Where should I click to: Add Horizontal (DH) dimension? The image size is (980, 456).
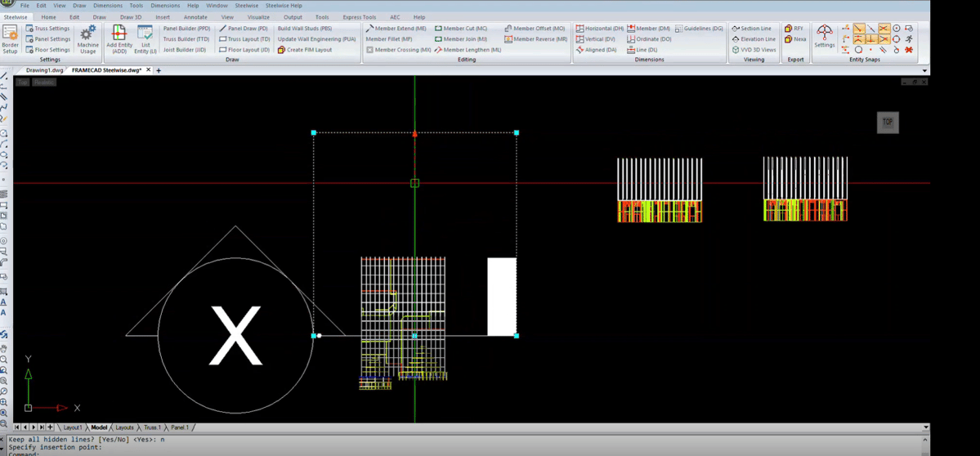point(600,28)
